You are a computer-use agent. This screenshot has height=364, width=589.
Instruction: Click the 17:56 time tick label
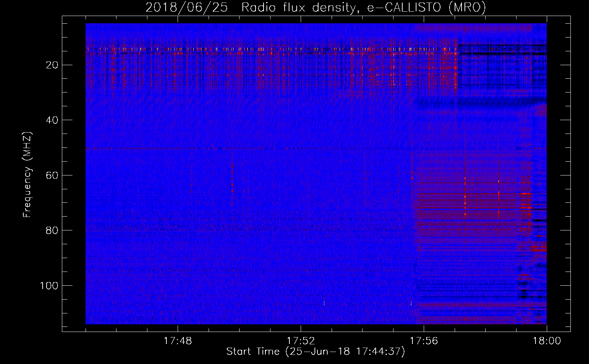pos(424,341)
